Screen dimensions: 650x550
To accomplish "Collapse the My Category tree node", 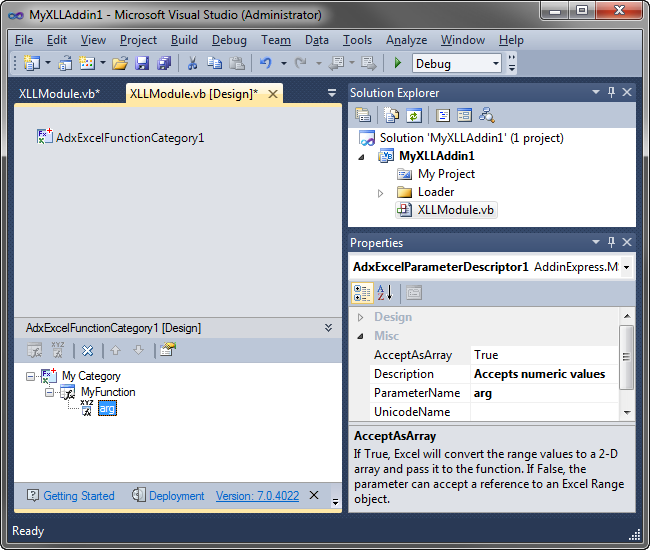I will 30,376.
